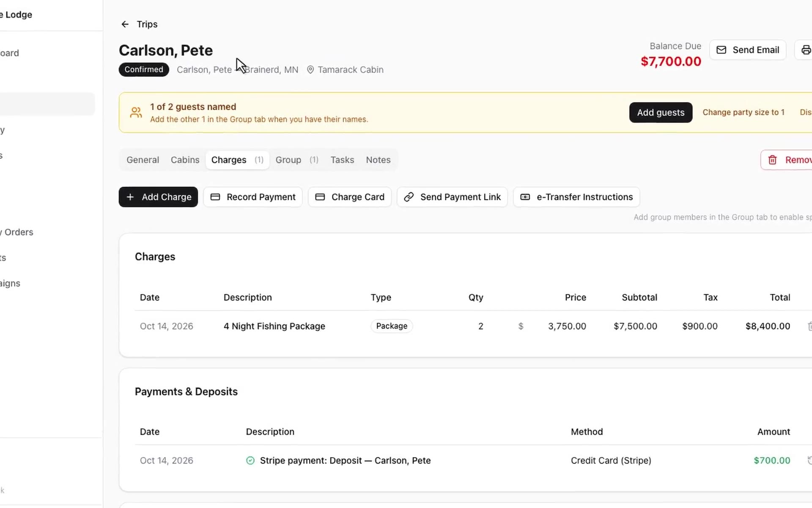Click the Credit Card (Stripe) method cell
812x508 pixels.
tap(611, 461)
